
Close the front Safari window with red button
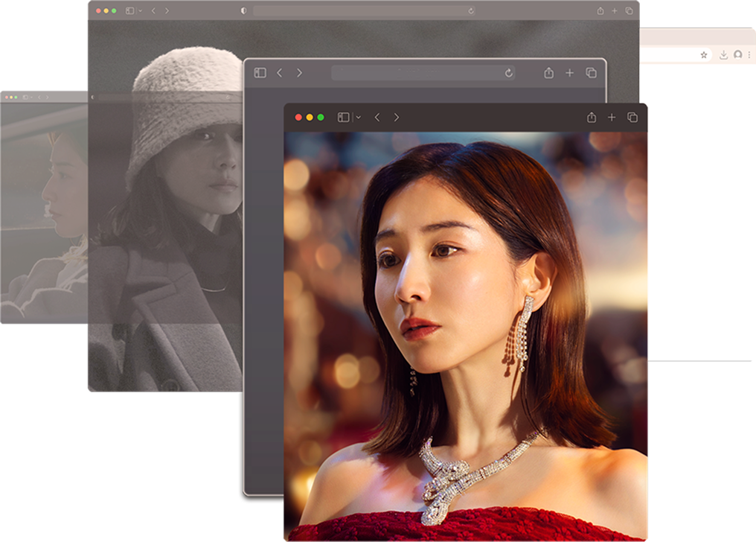[x=298, y=117]
